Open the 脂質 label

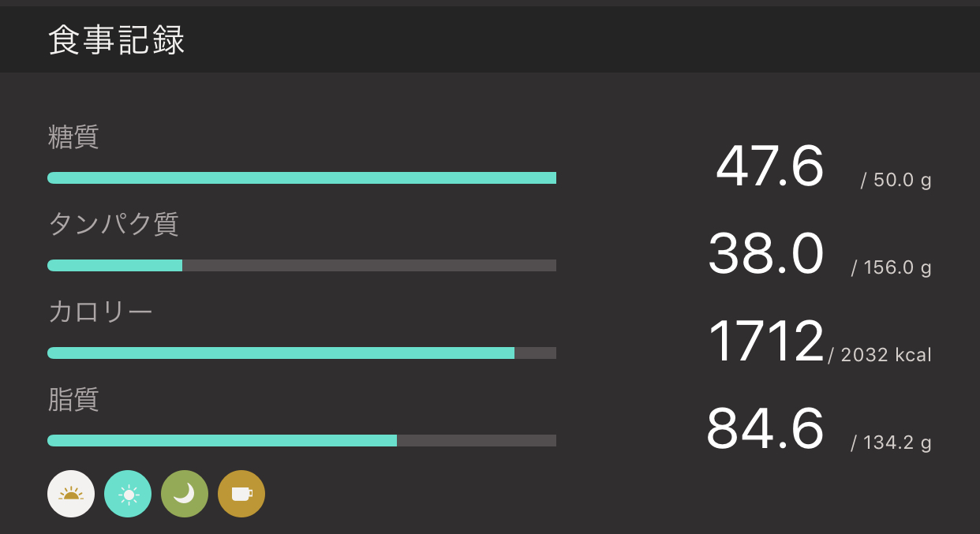click(73, 400)
